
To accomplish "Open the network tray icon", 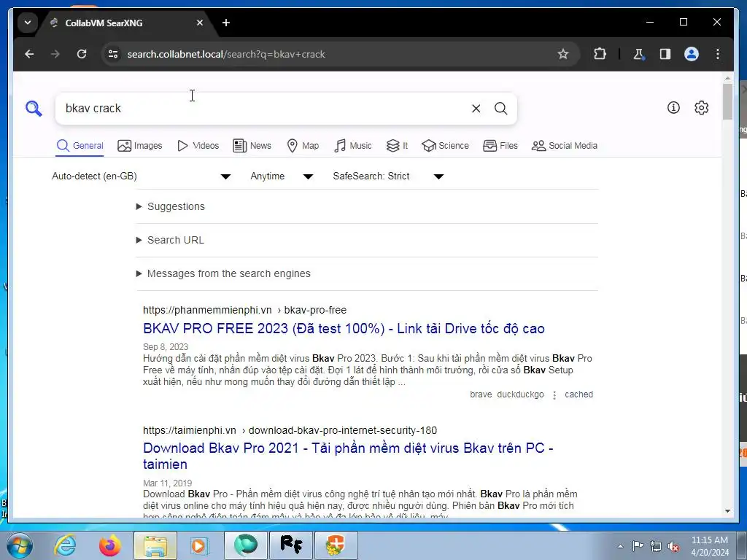I will pos(656,546).
